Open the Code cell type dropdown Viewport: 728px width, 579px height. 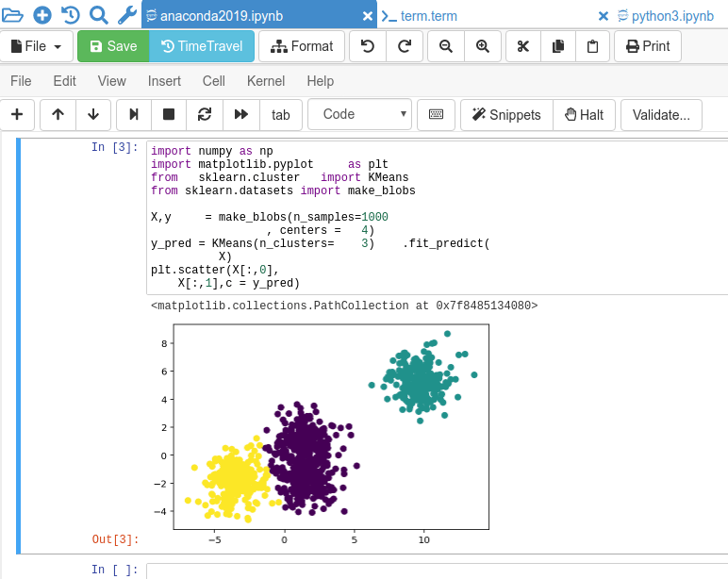click(x=359, y=115)
